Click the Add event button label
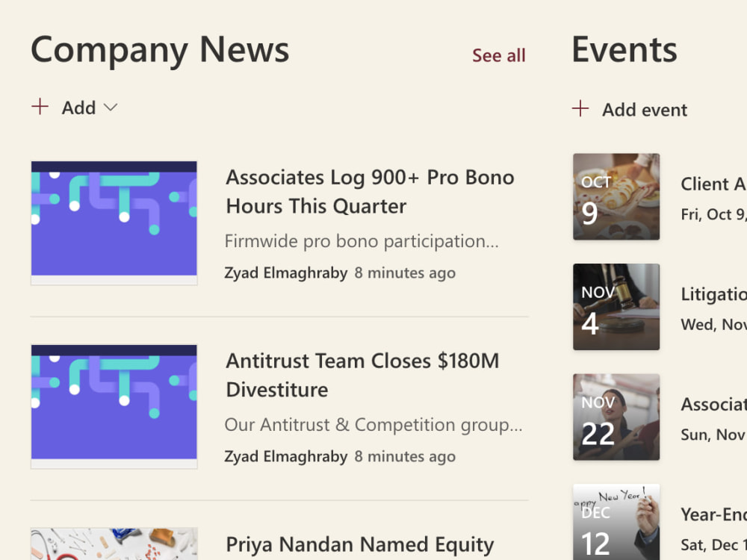This screenshot has width=747, height=560. (645, 110)
